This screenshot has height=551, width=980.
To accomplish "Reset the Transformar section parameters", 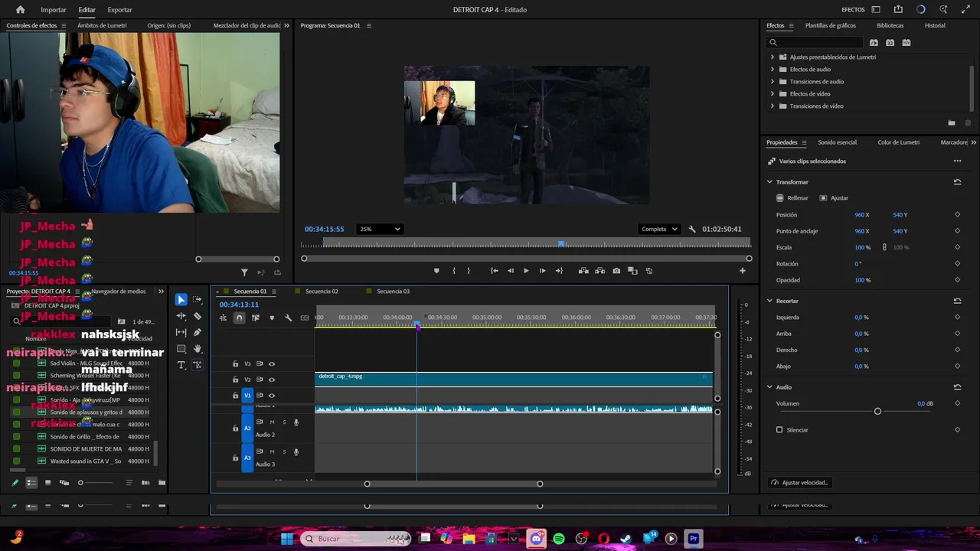I will pyautogui.click(x=957, y=182).
